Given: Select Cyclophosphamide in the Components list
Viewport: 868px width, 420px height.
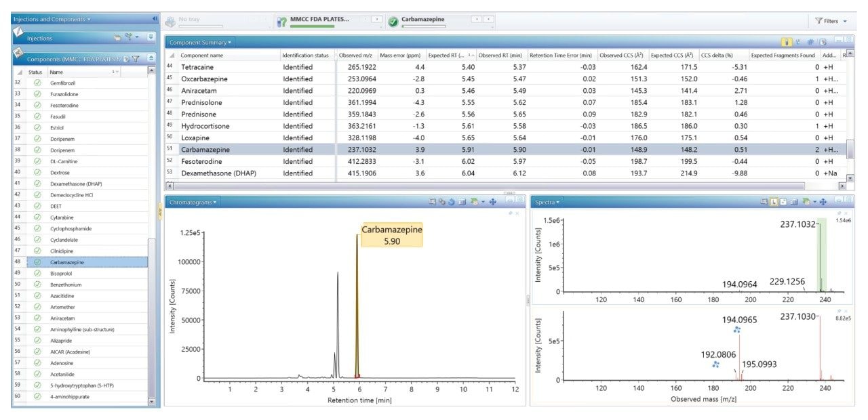Looking at the screenshot, I should (x=80, y=228).
